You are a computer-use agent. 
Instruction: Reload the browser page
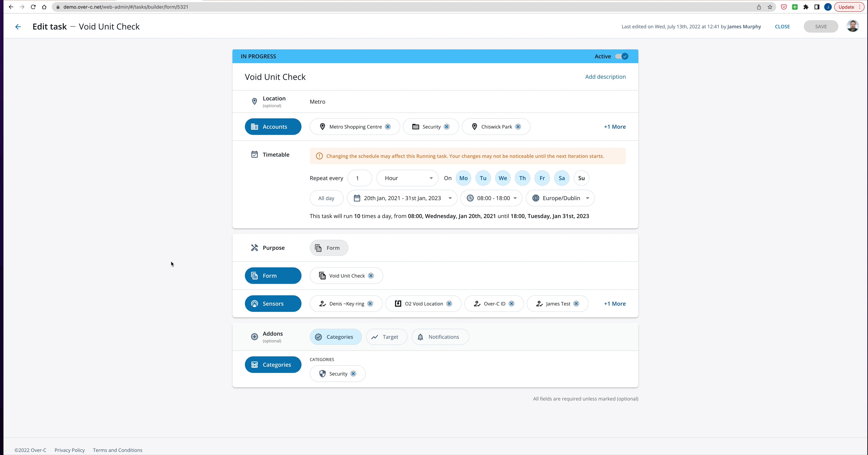[x=33, y=7]
